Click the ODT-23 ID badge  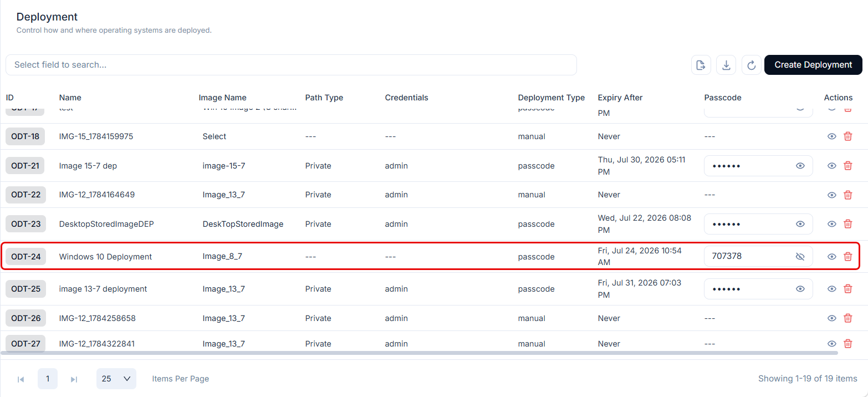point(26,224)
